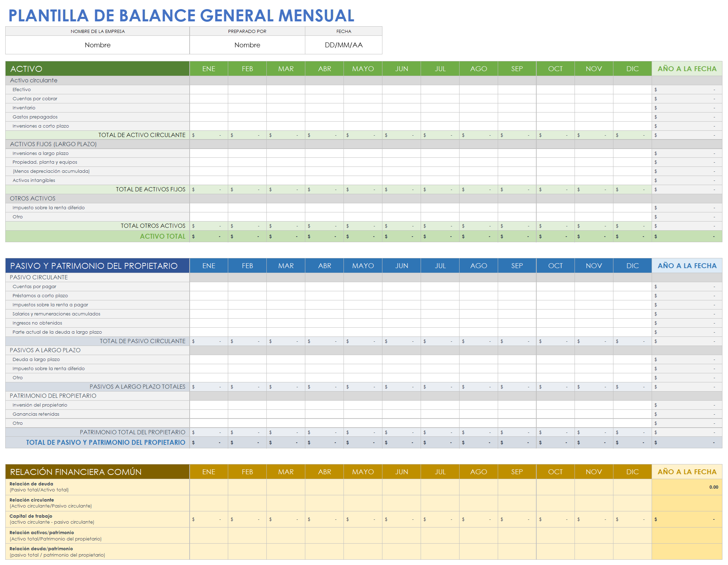Viewport: 728px width, 565px height.
Task: Select the Preparado por value cell
Action: pyautogui.click(x=247, y=45)
